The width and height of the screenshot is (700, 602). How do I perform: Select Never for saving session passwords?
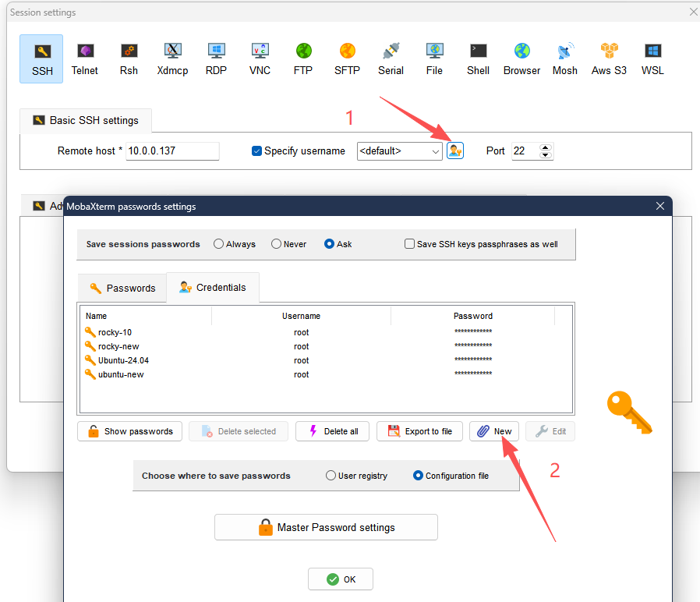tap(277, 244)
